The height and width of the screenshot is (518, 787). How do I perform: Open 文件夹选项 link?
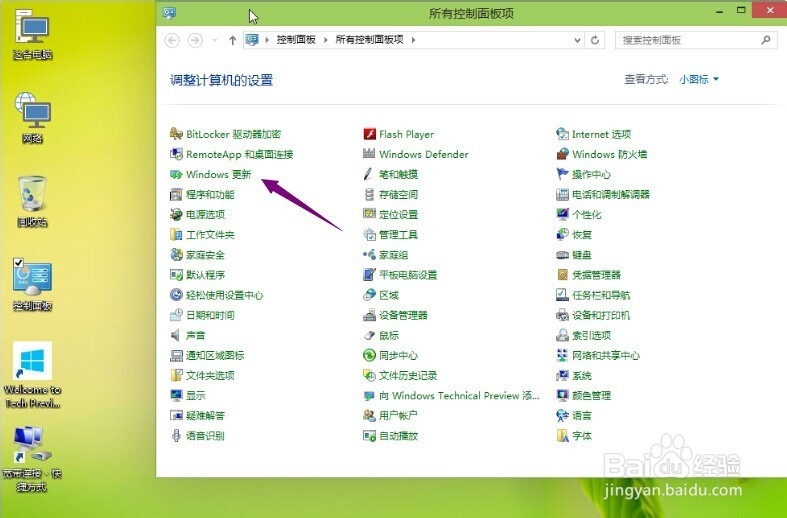point(210,375)
